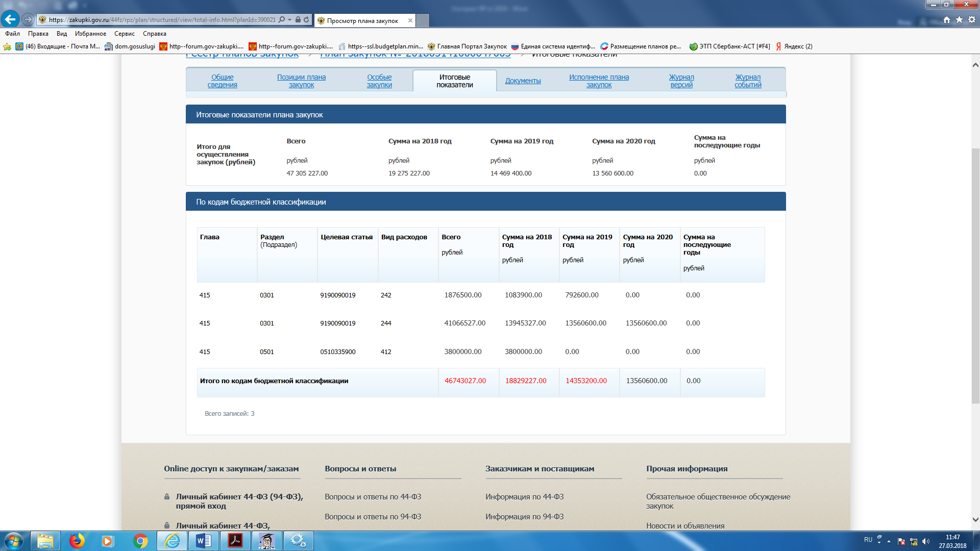Launch Firefox from the taskbar
The width and height of the screenshot is (980, 551).
pyautogui.click(x=77, y=540)
